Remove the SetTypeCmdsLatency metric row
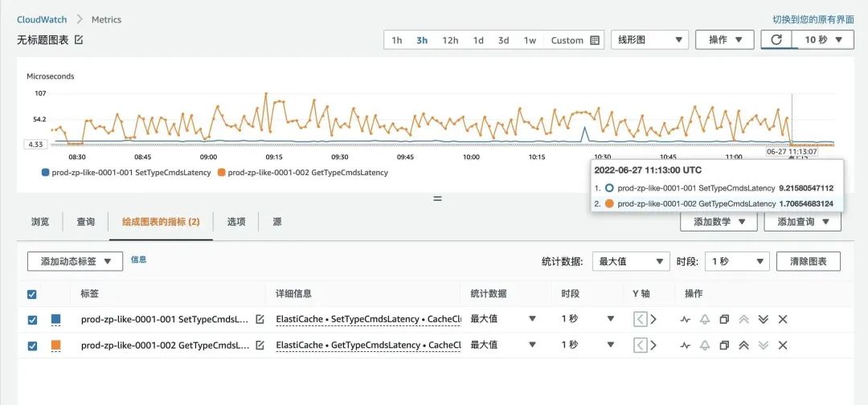Viewport: 868px width, 405px height. coord(783,319)
